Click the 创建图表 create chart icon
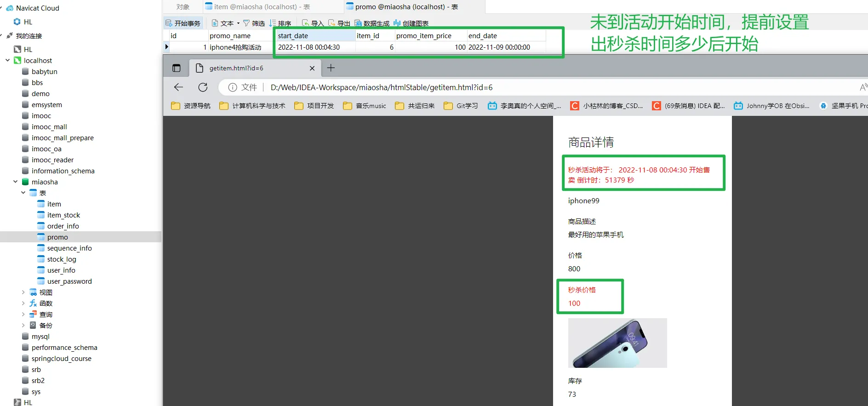Viewport: 868px width, 406px height. point(397,23)
